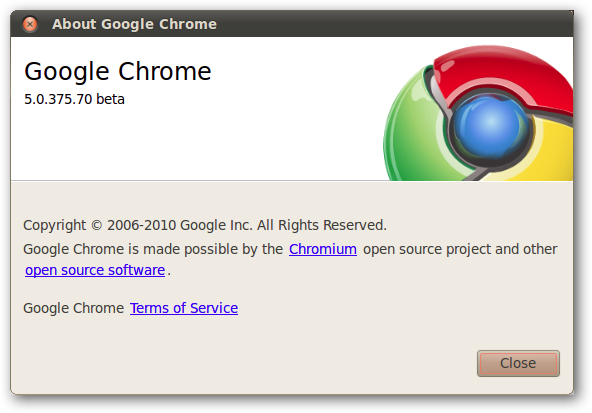Click the About Google Chrome title text
The height and width of the screenshot is (413, 592).
tap(134, 24)
